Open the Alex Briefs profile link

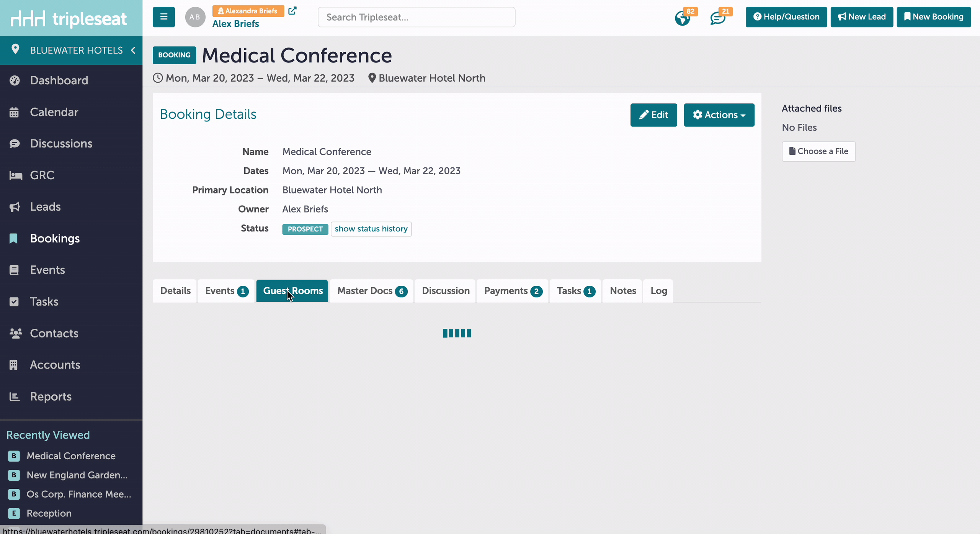tap(235, 24)
